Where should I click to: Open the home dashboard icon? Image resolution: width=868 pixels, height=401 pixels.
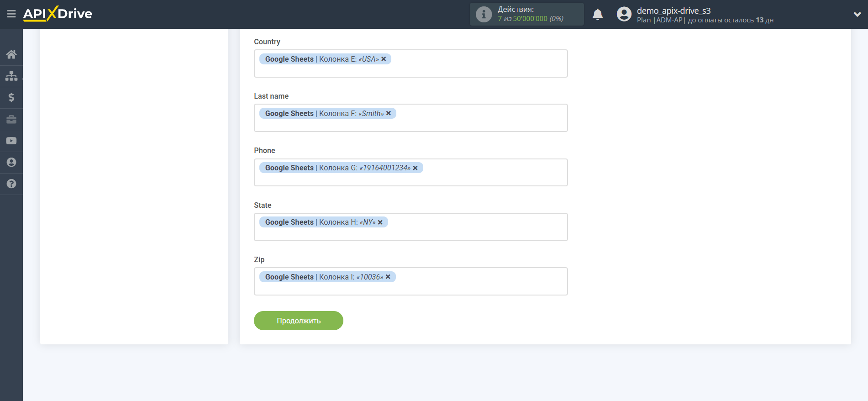[x=11, y=54]
